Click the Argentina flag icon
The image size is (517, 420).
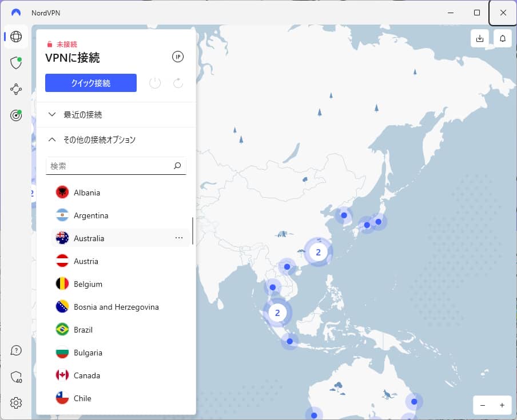point(62,215)
